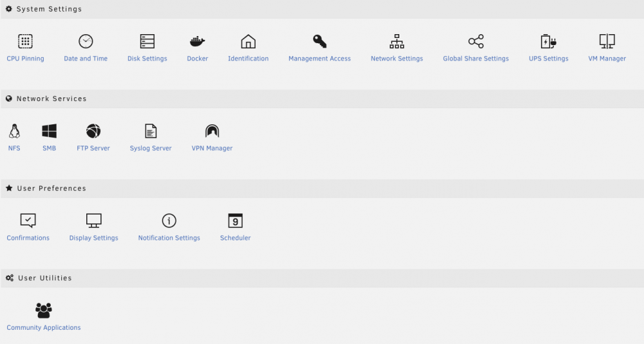Click the 'Notification Settings' text link
The image size is (644, 344).
click(x=169, y=238)
